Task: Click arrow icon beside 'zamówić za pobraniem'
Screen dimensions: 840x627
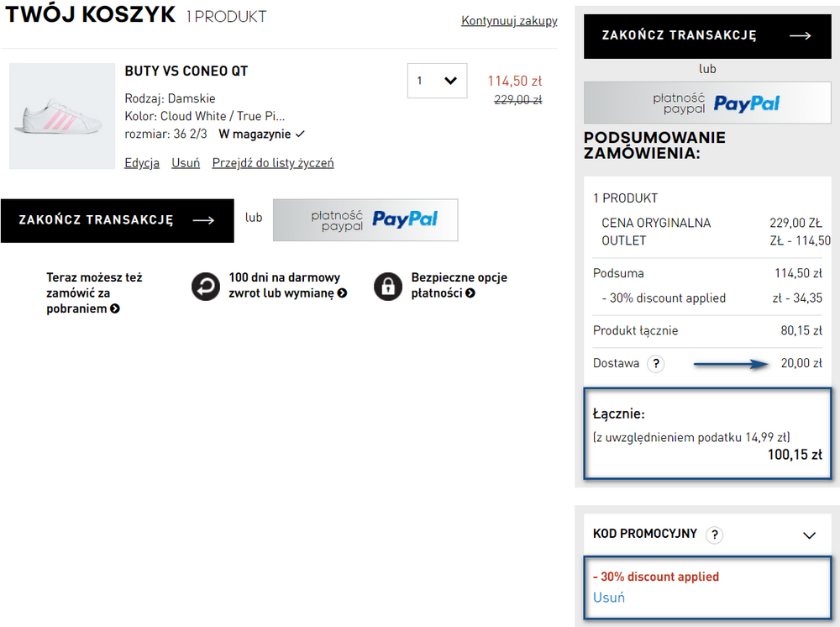Action: tap(114, 308)
